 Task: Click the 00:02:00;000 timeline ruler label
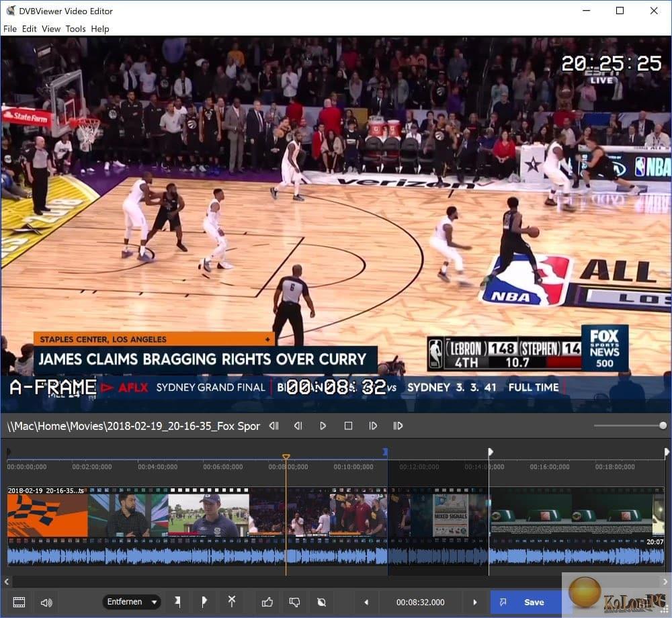pyautogui.click(x=92, y=467)
